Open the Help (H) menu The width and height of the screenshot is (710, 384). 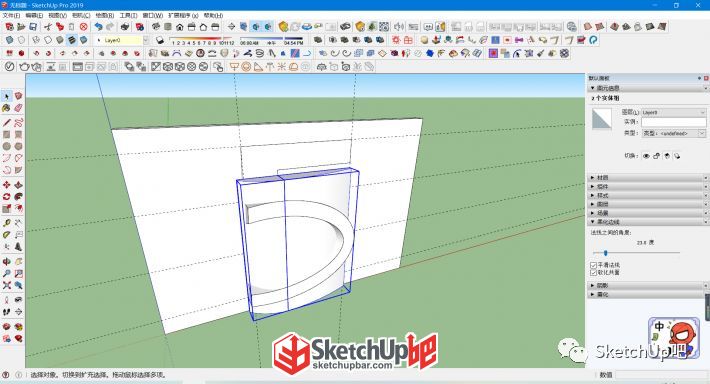click(x=213, y=15)
